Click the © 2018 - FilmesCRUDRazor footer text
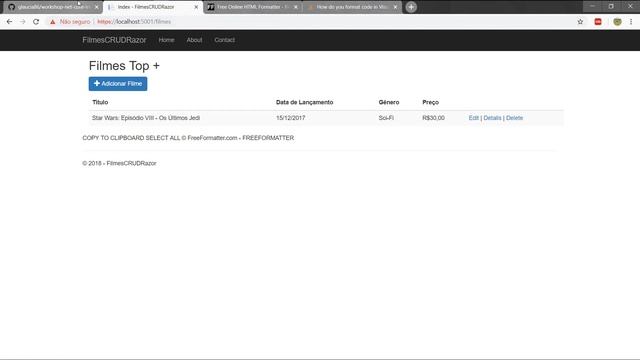 [119, 163]
